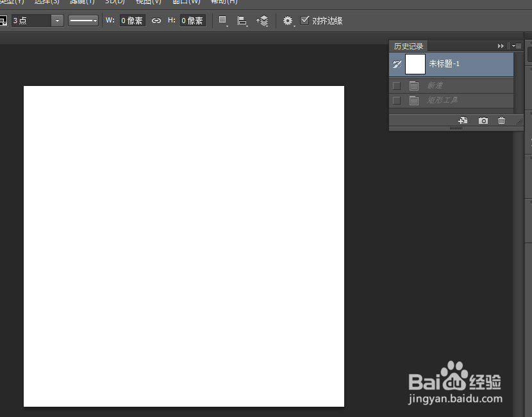The height and width of the screenshot is (417, 532).
Task: Create new snapshot with camera icon
Action: click(x=483, y=120)
